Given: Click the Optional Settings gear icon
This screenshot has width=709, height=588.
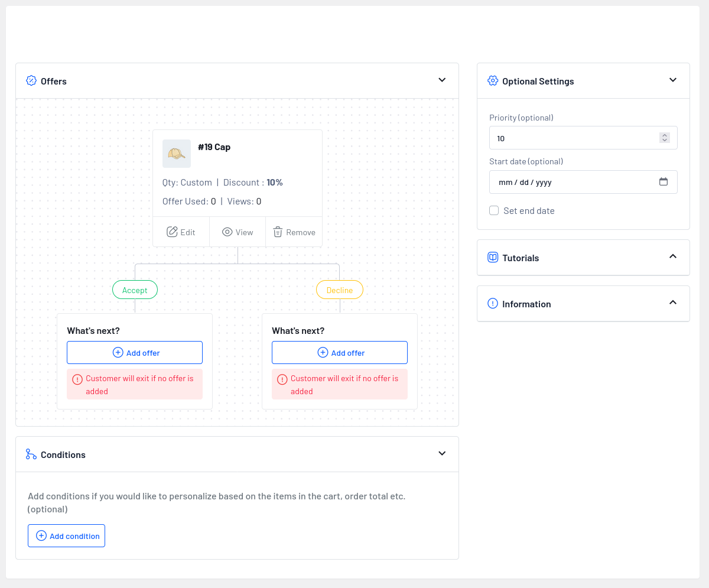Looking at the screenshot, I should 493,81.
